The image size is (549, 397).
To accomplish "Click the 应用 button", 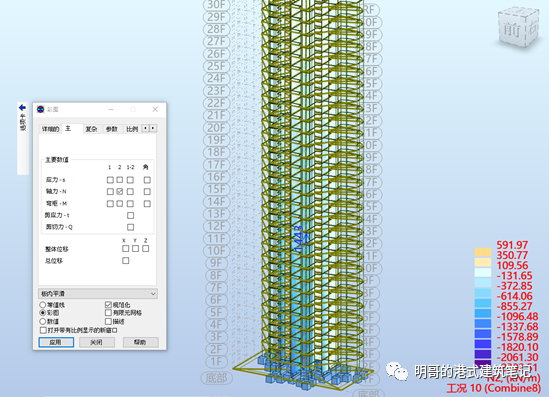I will pos(56,342).
